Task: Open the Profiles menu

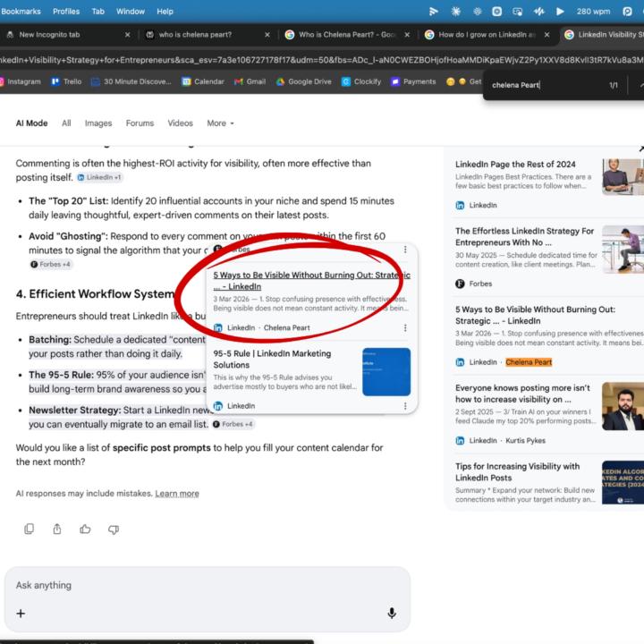Action: click(66, 12)
